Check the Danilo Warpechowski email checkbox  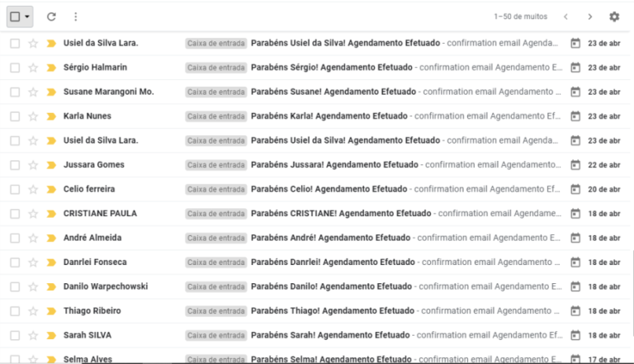click(15, 286)
